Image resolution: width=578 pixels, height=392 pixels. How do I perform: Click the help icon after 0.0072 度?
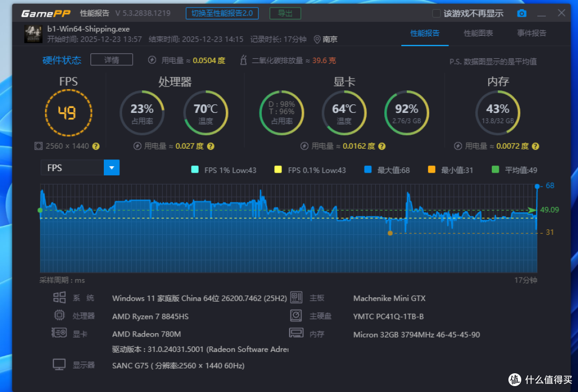(535, 146)
